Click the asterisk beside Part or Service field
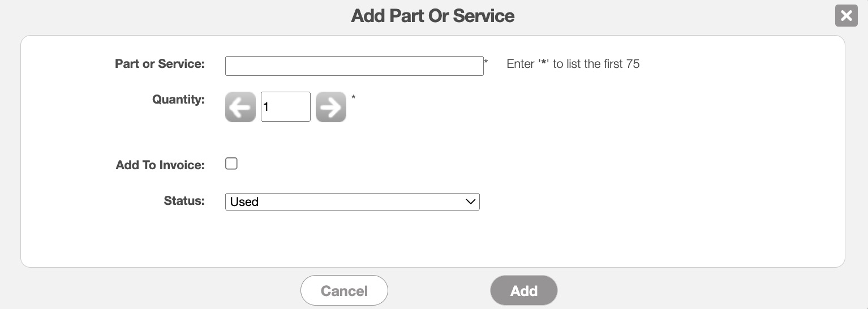Screen dimensions: 868x309 [x=486, y=61]
